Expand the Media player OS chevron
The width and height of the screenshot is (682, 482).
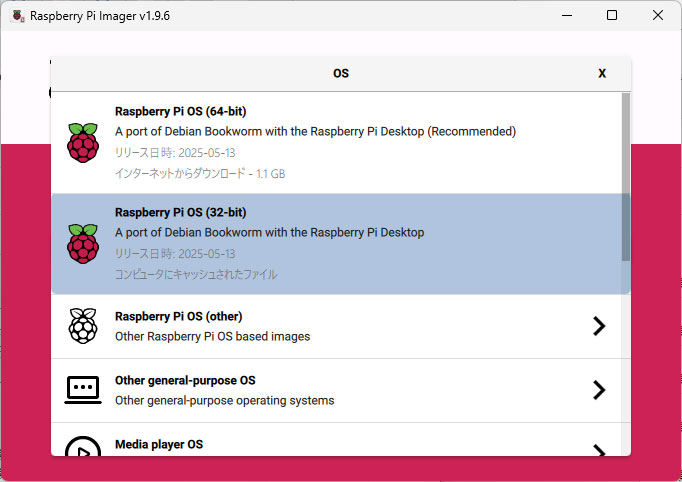(x=599, y=450)
